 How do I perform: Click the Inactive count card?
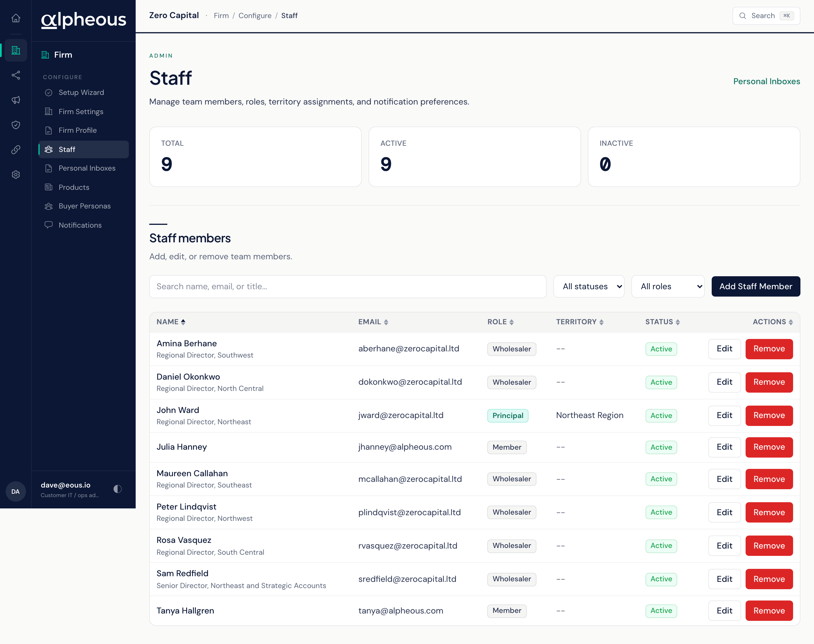[694, 157]
